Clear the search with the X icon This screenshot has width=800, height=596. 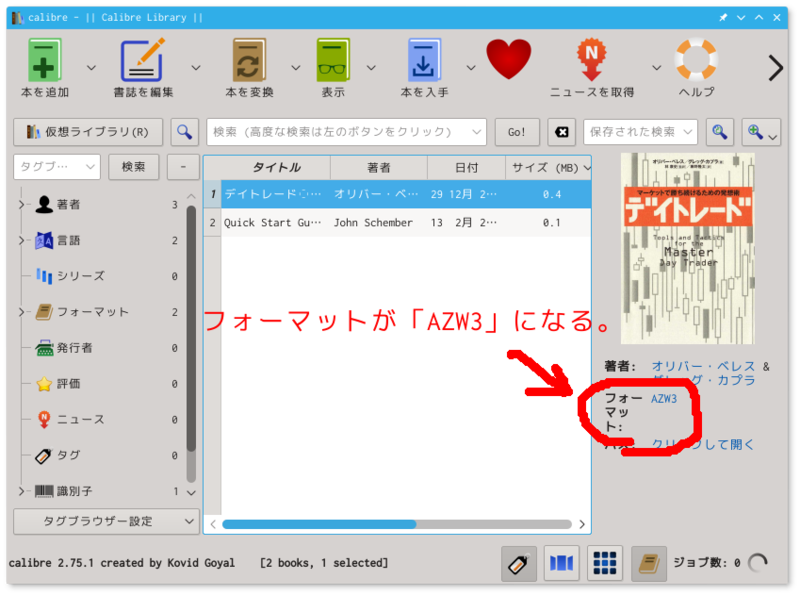[x=561, y=132]
